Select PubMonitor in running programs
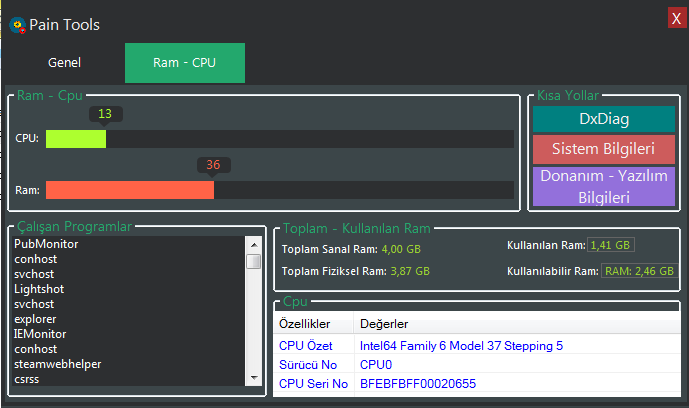Viewport: 689px width, 408px height. (x=46, y=244)
